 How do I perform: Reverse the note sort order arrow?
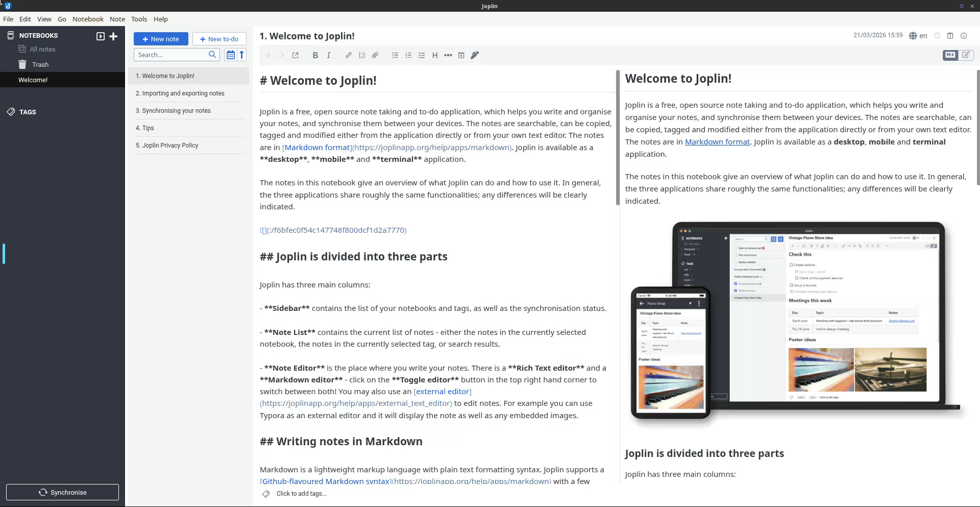point(242,55)
